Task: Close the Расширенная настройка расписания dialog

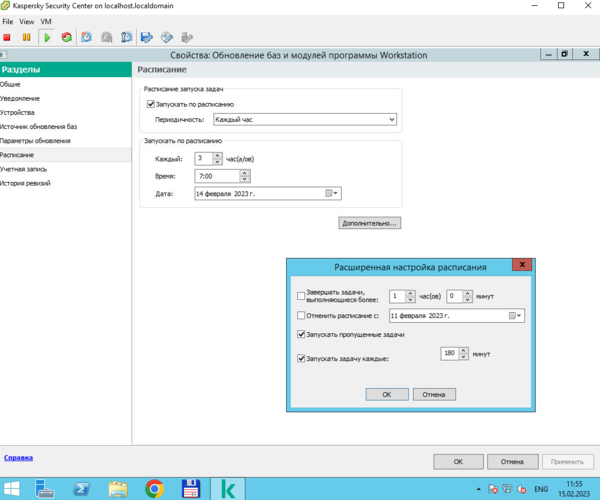Action: 522,264
